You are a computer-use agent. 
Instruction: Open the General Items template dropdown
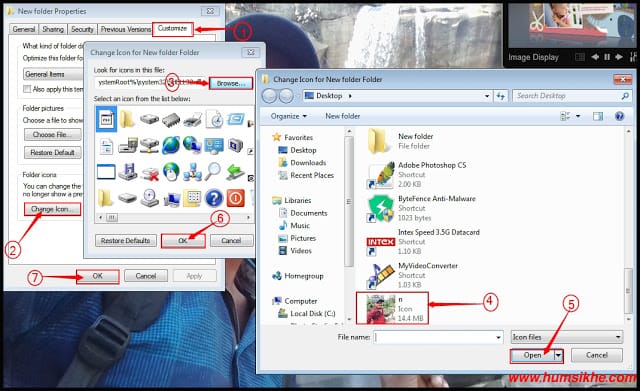(53, 74)
